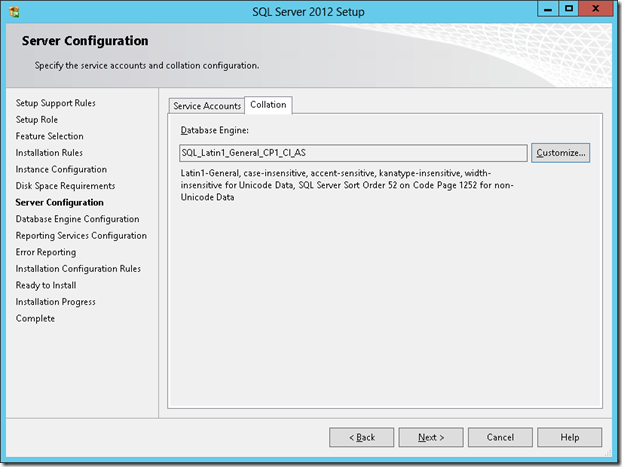Click the Installation Rules step

49,153
